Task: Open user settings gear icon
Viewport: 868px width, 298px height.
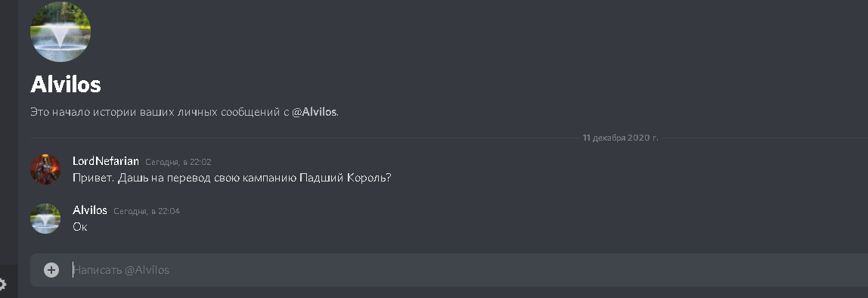Action: pos(2,284)
